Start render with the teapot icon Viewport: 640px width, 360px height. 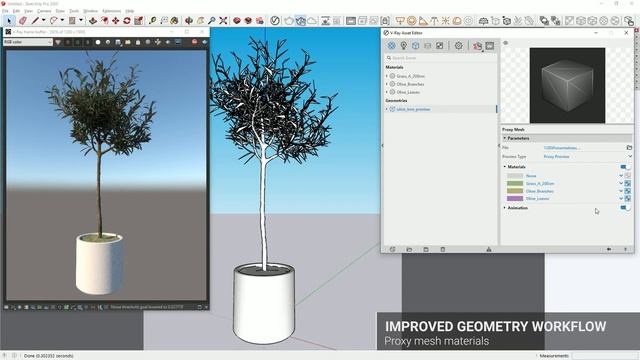tap(289, 20)
